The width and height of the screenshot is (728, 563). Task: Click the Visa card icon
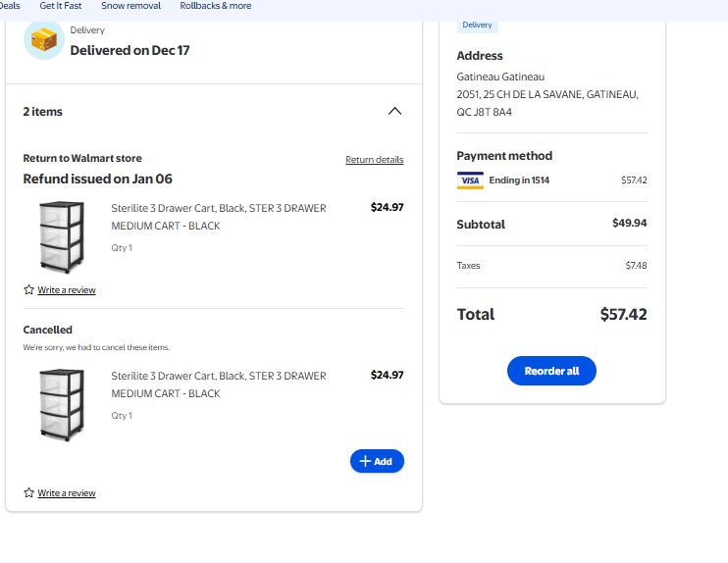point(471,180)
